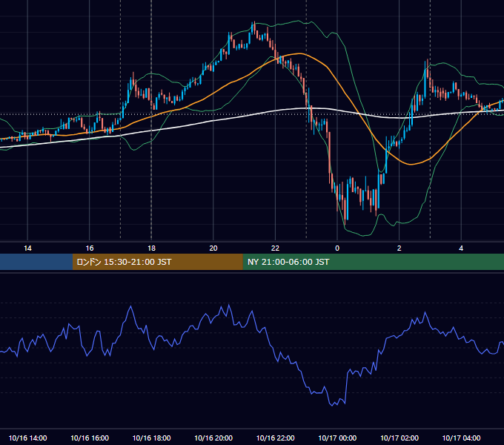Viewport: 504px width, 445px height.
Task: Click hour label 2 on the chart axis
Action: tap(399, 248)
